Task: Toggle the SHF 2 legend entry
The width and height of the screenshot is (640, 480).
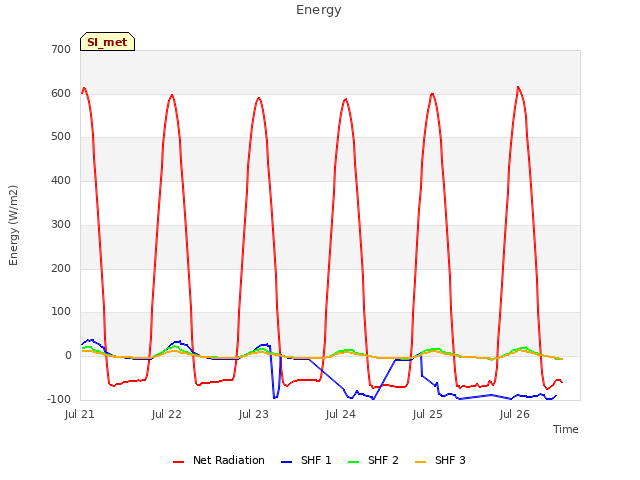Action: pyautogui.click(x=373, y=460)
